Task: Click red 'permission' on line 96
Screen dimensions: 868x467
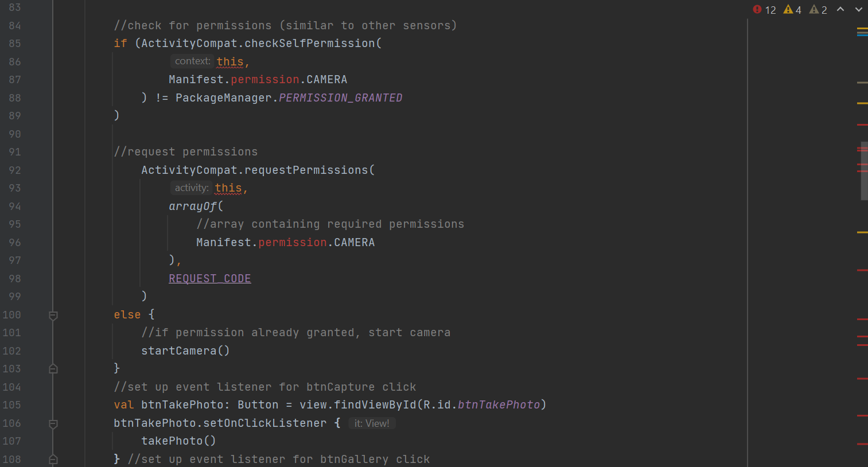Action: 293,243
